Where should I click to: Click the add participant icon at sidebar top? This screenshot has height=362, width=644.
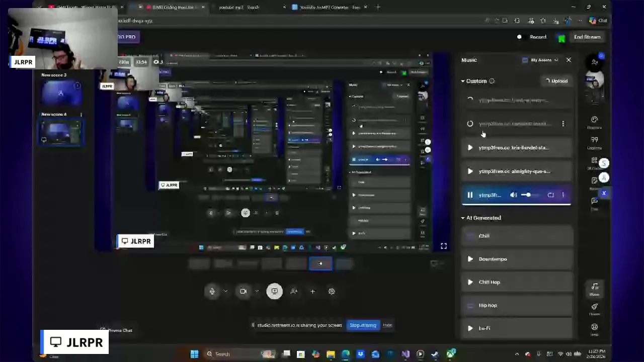[x=594, y=62]
